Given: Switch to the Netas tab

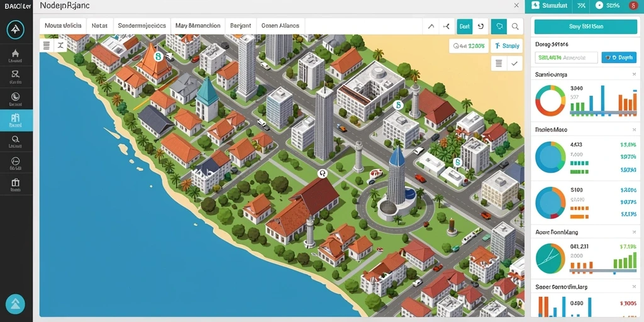Looking at the screenshot, I should pyautogui.click(x=99, y=25).
